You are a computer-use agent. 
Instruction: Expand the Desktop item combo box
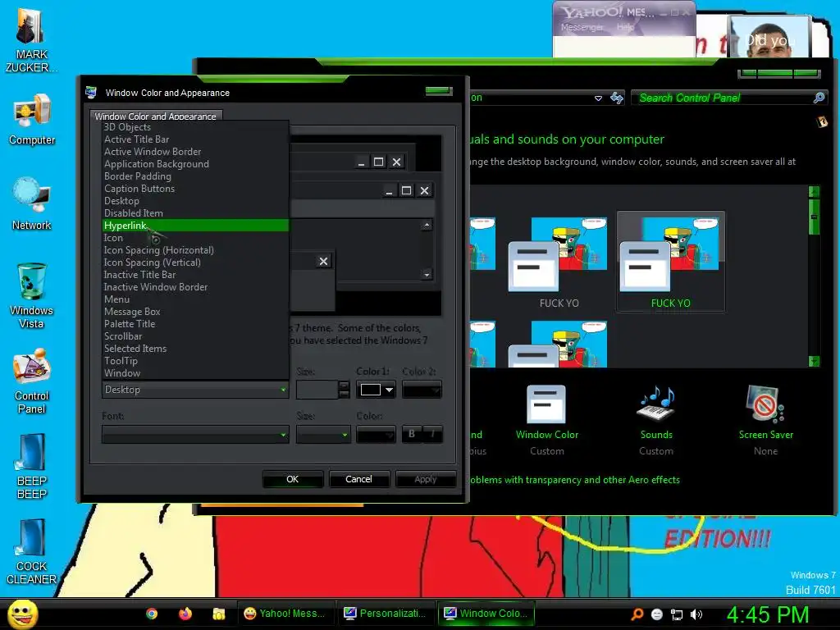195,390
